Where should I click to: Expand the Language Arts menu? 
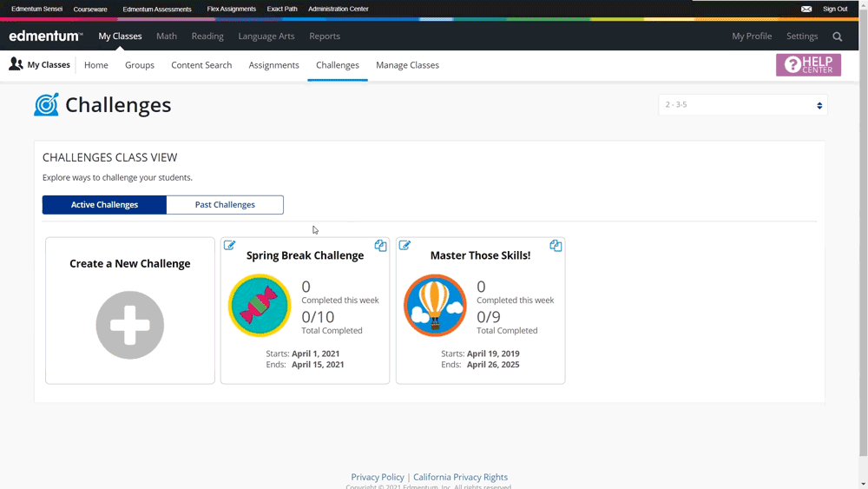point(266,36)
